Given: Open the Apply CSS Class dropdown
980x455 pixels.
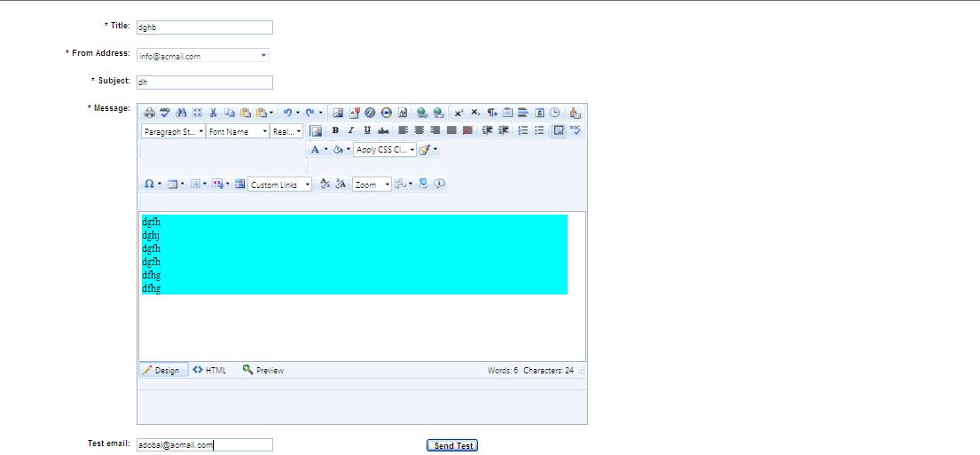Looking at the screenshot, I should point(384,149).
